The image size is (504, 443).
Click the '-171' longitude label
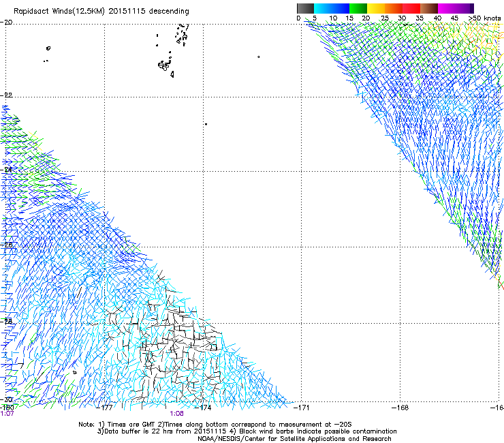[x=302, y=408]
